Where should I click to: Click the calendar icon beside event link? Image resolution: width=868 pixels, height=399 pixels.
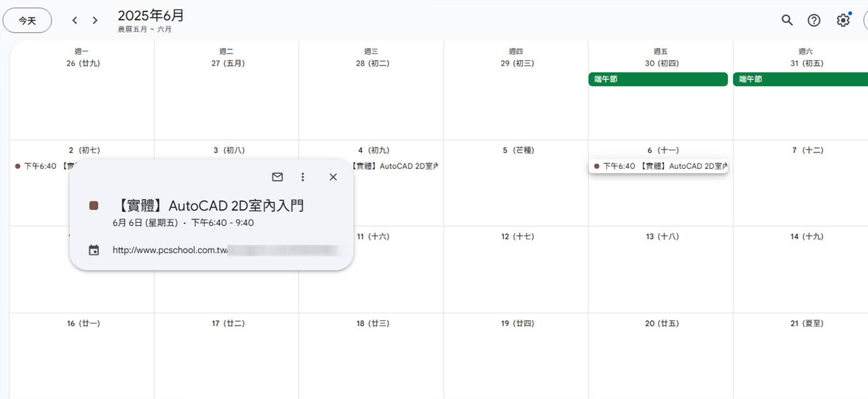pos(94,250)
